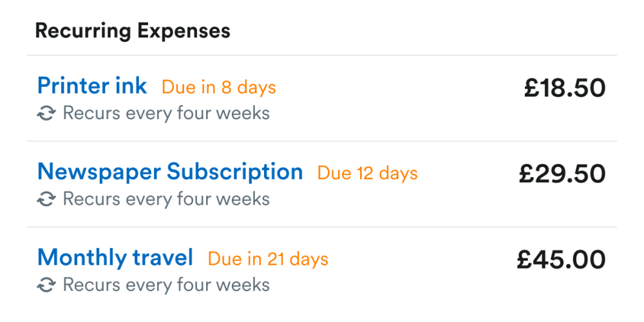Click Newspaper Subscription's 'Recurs every four weeks' text
This screenshot has width=644, height=322.
coord(166,200)
